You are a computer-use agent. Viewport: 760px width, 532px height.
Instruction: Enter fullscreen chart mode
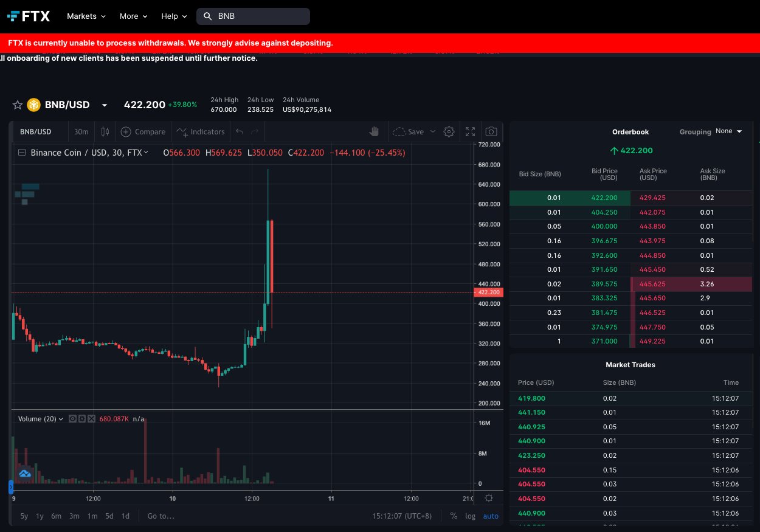pyautogui.click(x=470, y=131)
